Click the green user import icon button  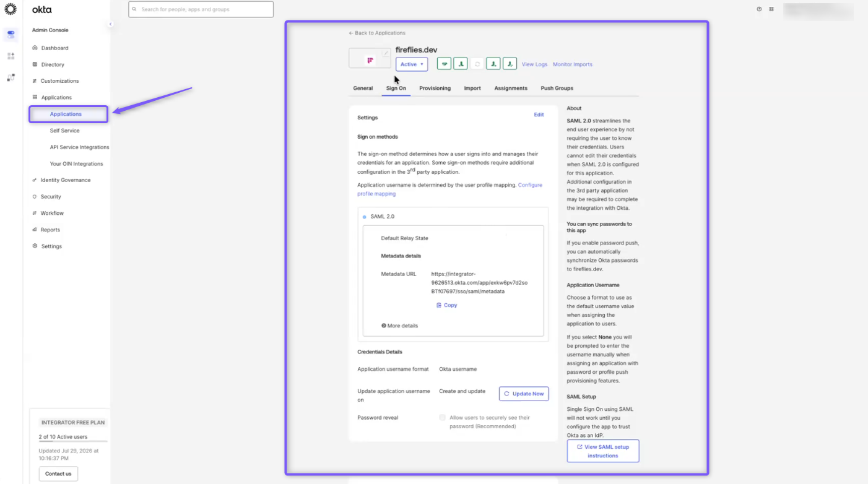[x=493, y=64]
